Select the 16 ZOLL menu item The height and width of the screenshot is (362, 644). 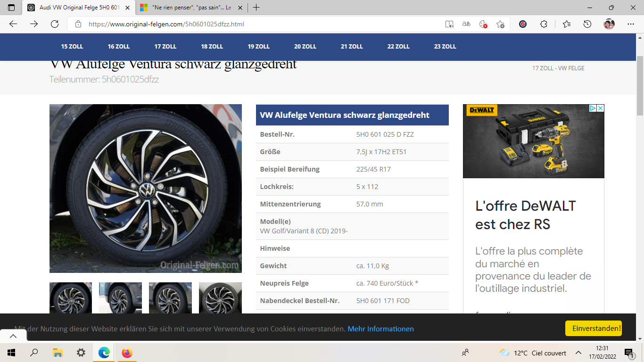(119, 46)
